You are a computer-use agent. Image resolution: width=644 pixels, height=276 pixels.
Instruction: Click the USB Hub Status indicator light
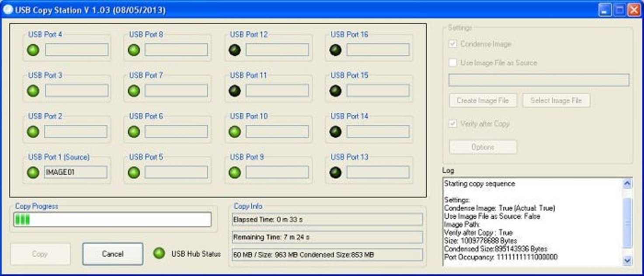tap(159, 253)
